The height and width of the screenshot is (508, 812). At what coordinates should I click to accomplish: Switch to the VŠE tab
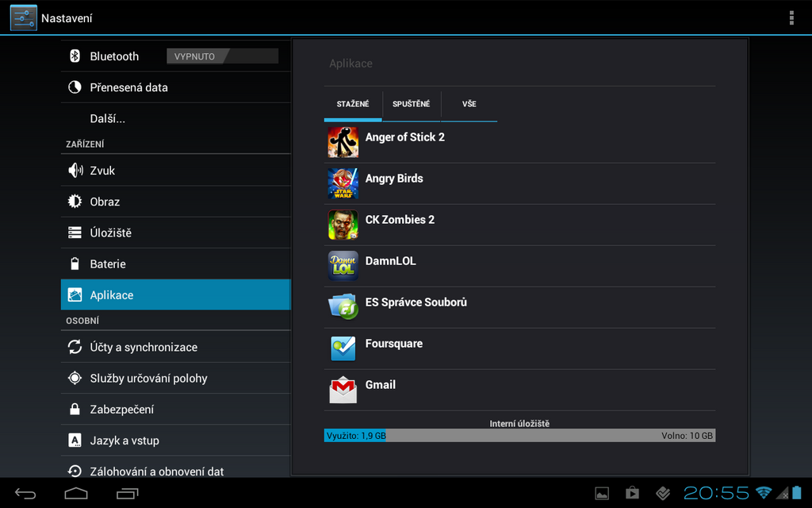[469, 104]
